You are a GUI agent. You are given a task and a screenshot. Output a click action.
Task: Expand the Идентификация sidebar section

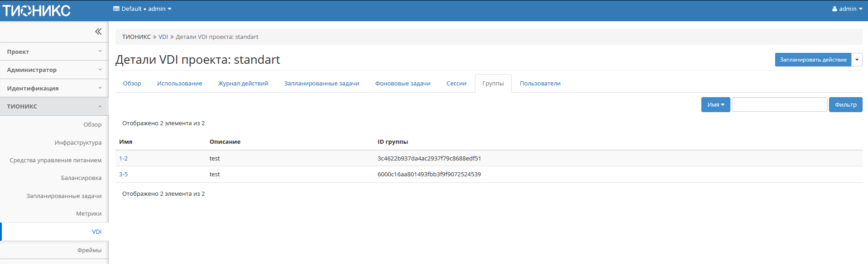coord(54,88)
